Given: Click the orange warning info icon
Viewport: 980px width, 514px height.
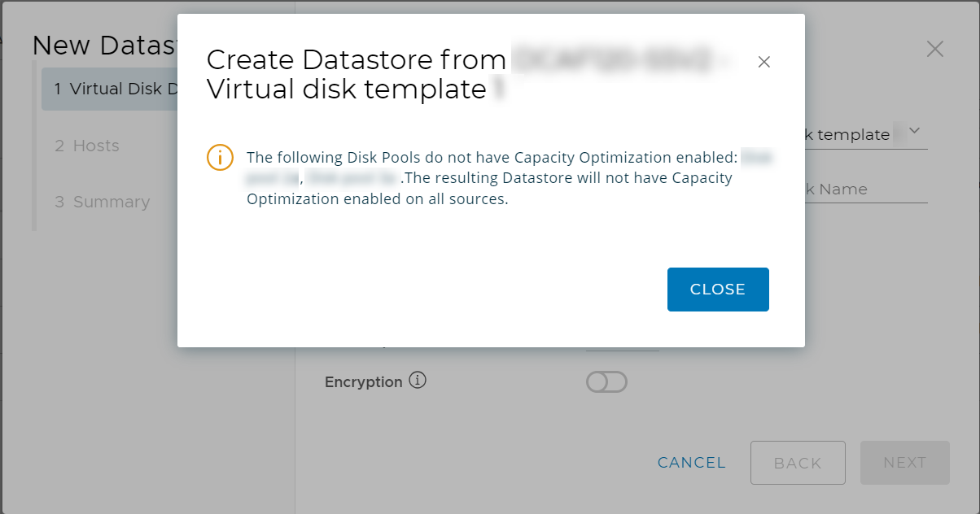Looking at the screenshot, I should (220, 158).
